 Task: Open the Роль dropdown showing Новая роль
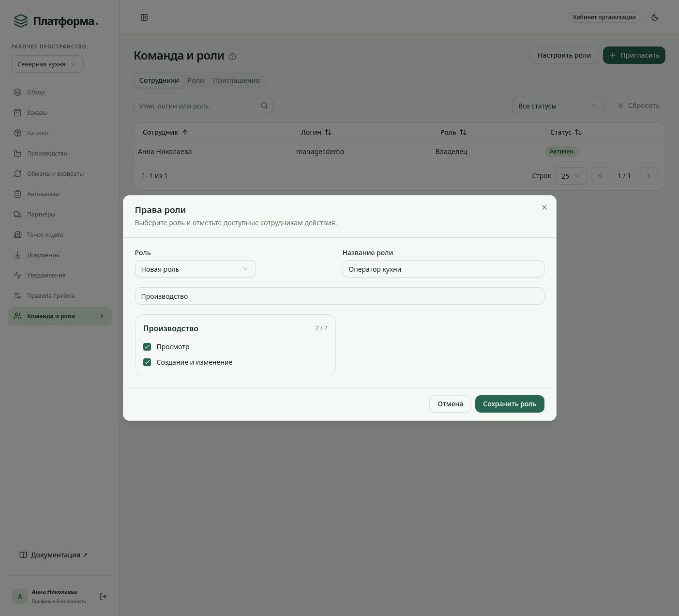point(195,269)
